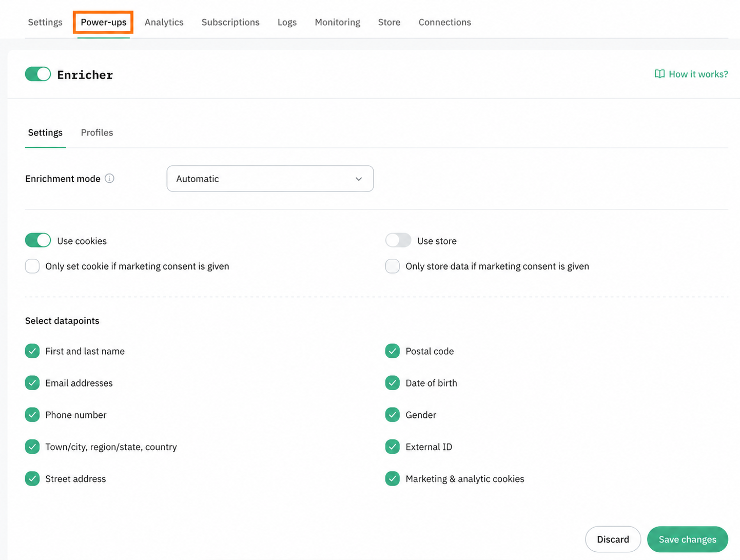Image resolution: width=740 pixels, height=560 pixels.
Task: Click the Discard button
Action: pyautogui.click(x=613, y=539)
